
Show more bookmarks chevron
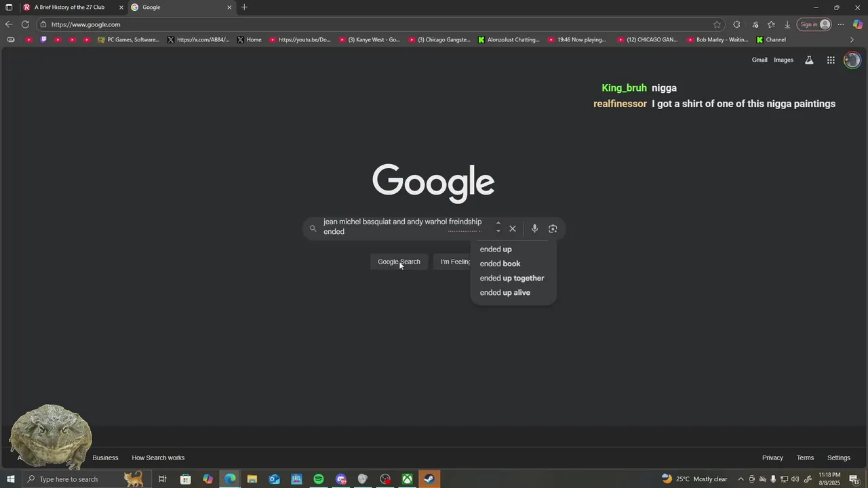tap(852, 40)
